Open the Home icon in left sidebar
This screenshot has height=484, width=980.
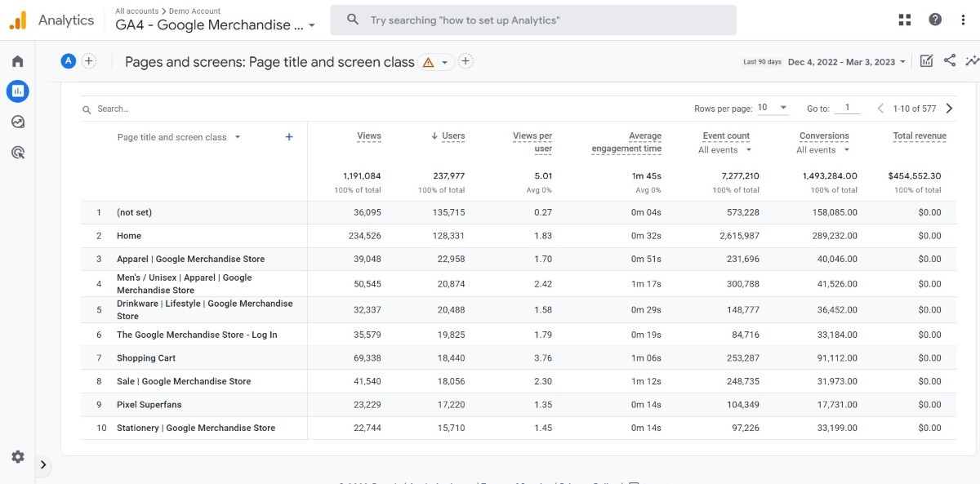click(x=18, y=61)
